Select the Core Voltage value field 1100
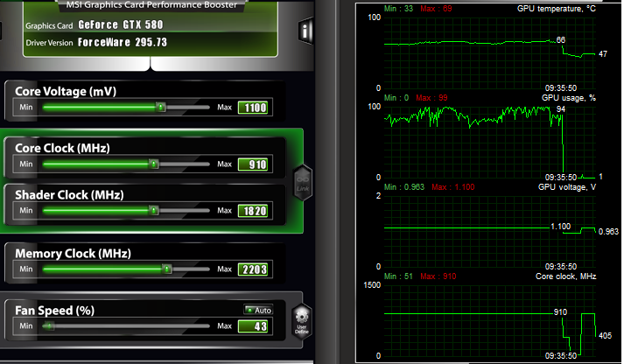 coord(253,108)
